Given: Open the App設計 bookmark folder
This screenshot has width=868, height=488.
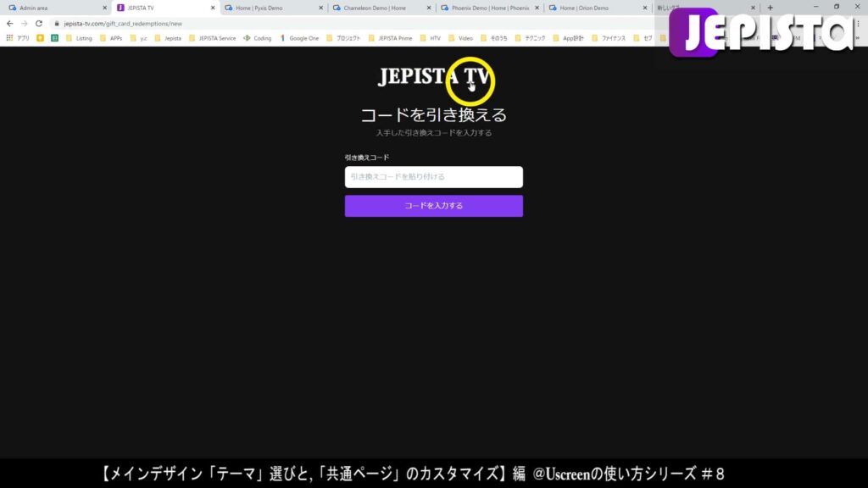Looking at the screenshot, I should pos(568,38).
